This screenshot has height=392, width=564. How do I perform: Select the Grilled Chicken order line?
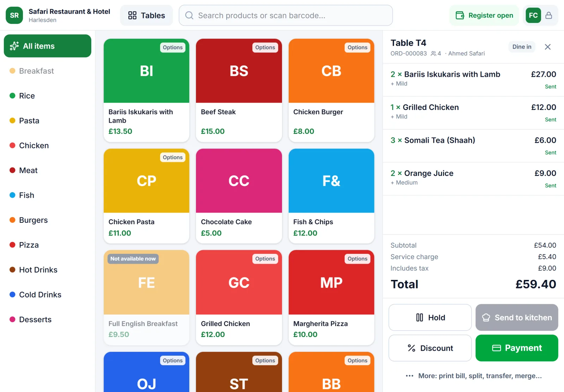click(473, 113)
